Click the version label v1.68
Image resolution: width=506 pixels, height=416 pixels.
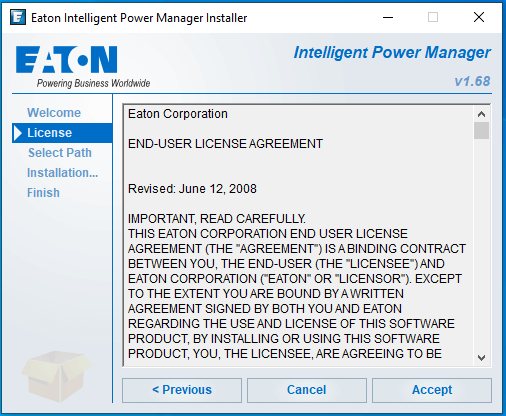point(472,81)
